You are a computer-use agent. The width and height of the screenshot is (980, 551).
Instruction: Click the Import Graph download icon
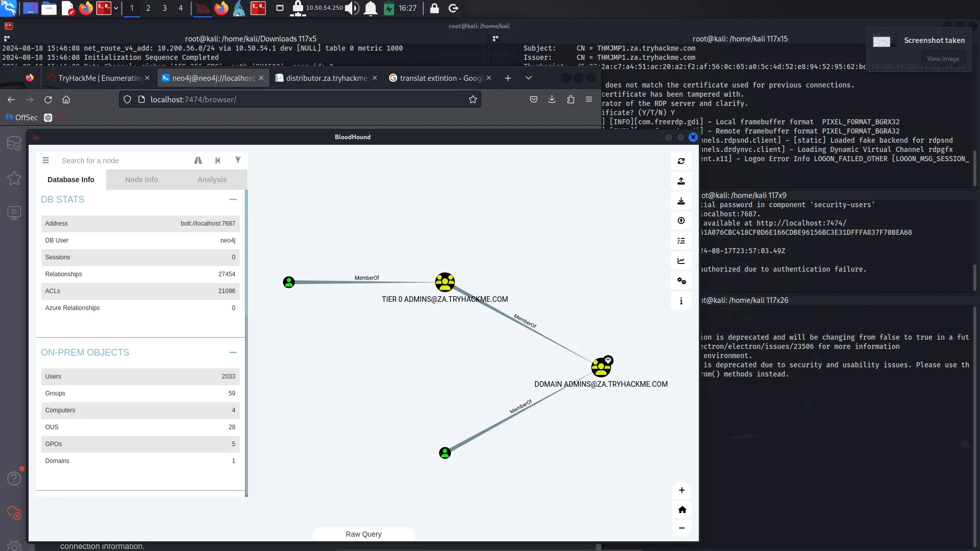681,201
